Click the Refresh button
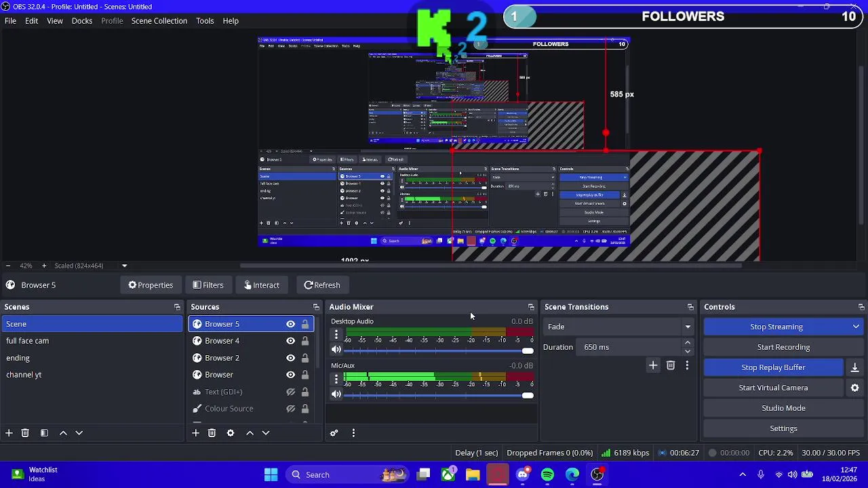Screen dimensions: 868x488 click(x=321, y=285)
